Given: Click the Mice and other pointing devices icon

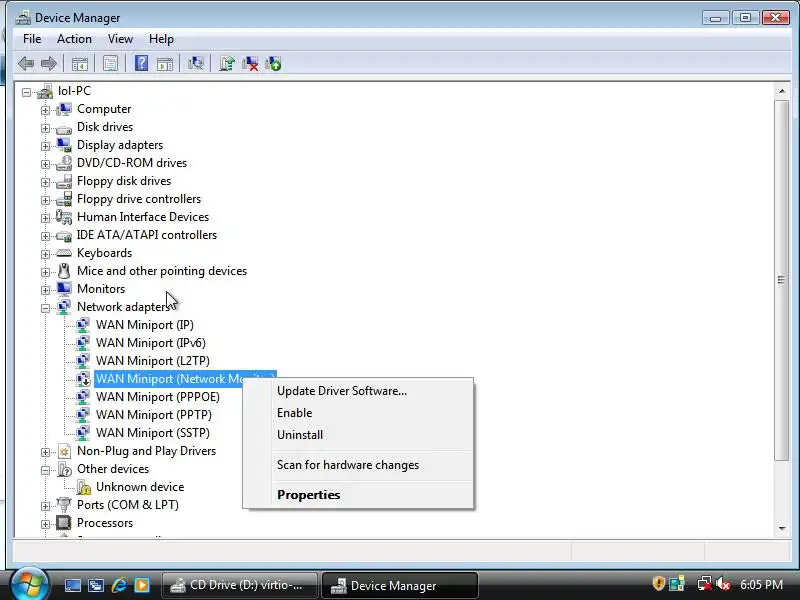Looking at the screenshot, I should point(64,271).
